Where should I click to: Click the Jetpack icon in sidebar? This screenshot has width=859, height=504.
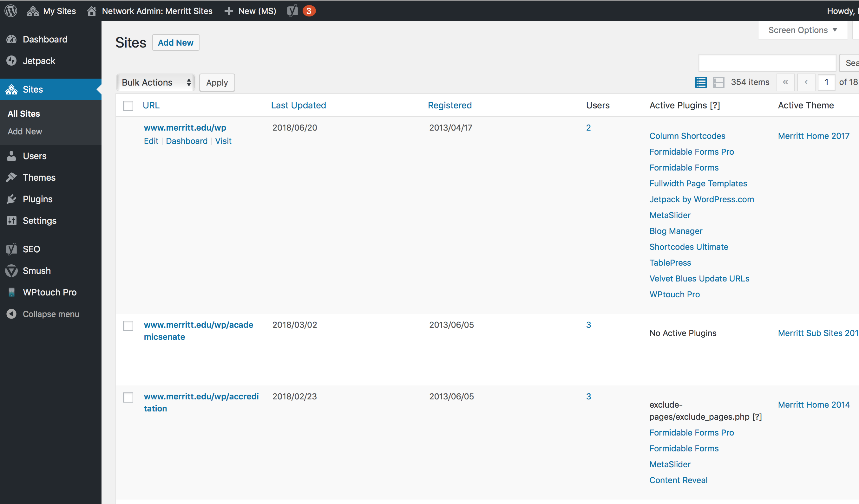pyautogui.click(x=12, y=61)
